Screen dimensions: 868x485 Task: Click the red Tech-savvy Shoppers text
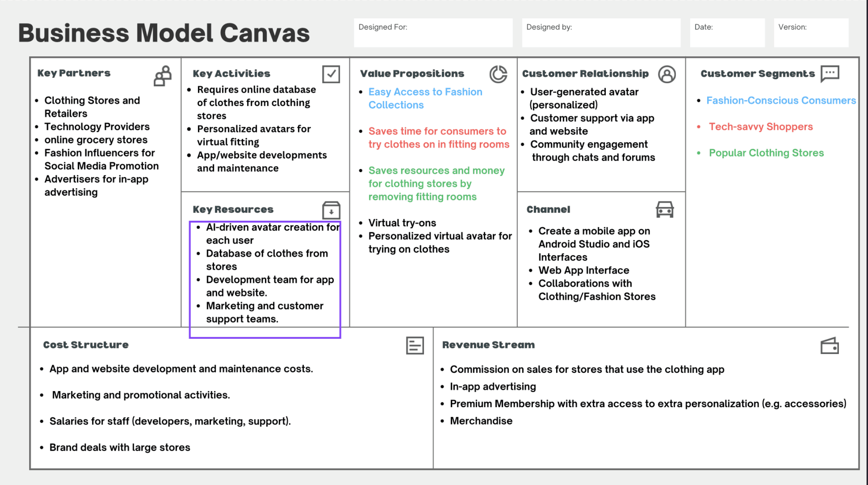pos(761,127)
